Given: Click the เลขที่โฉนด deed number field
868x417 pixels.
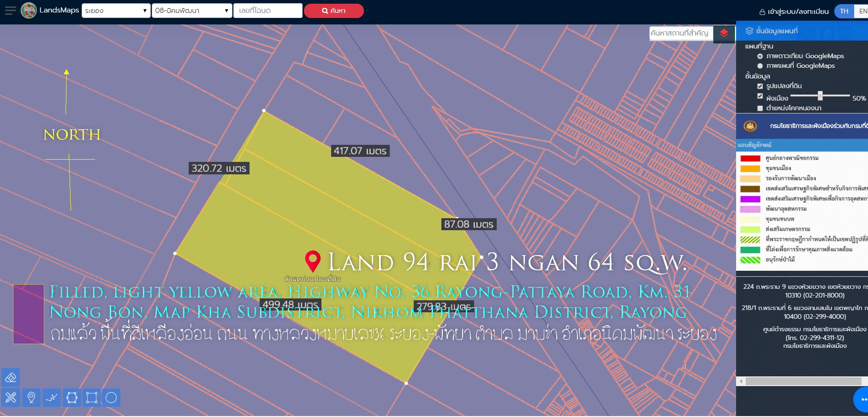Looking at the screenshot, I should click(268, 11).
